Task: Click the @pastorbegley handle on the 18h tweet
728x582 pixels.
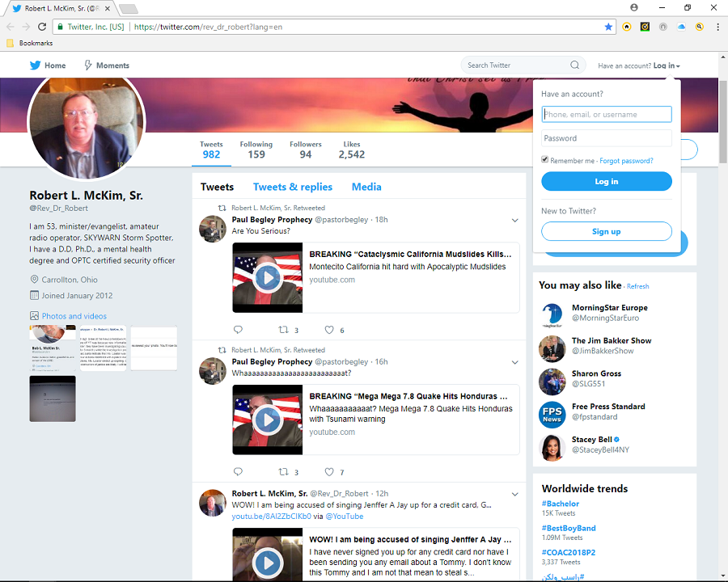Action: point(341,220)
